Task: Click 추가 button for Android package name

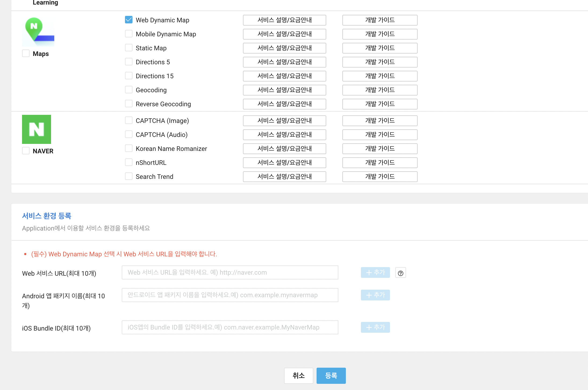Action: coord(375,295)
